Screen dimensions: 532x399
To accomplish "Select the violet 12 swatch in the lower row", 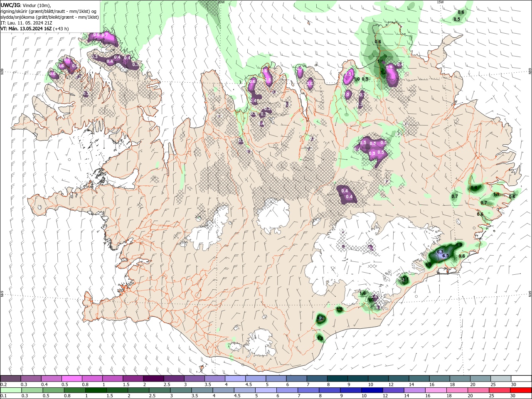I will tap(392, 390).
